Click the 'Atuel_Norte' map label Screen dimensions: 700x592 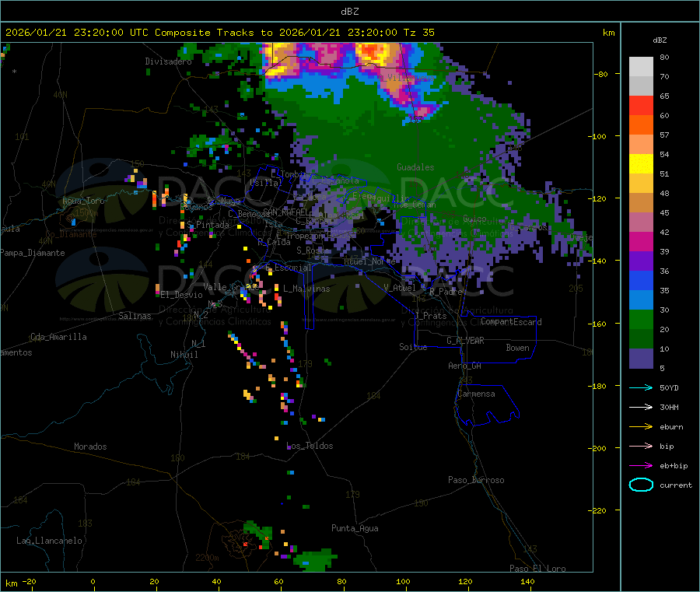click(x=369, y=261)
